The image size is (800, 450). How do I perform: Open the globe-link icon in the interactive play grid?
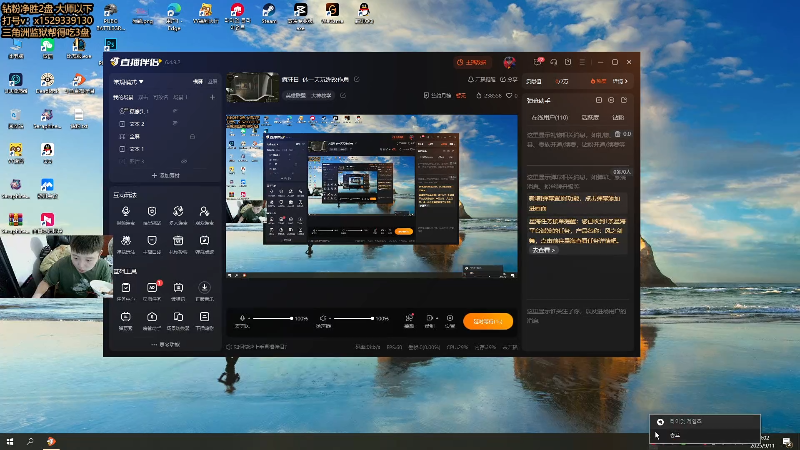pyautogui.click(x=178, y=211)
